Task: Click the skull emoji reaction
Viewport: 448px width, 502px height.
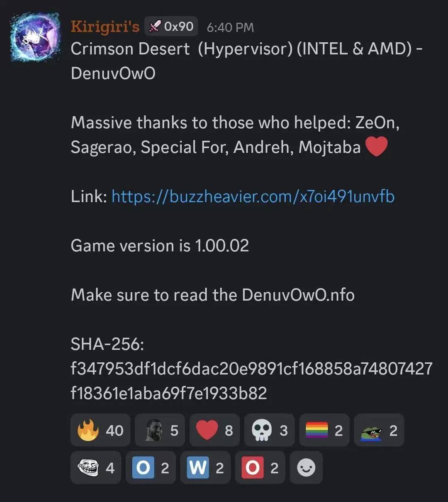Action: 269,430
